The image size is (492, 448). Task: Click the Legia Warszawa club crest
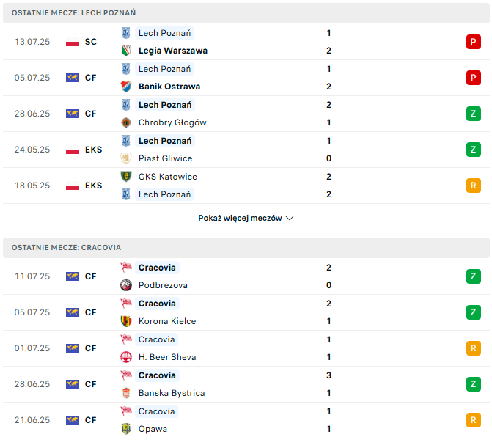126,51
